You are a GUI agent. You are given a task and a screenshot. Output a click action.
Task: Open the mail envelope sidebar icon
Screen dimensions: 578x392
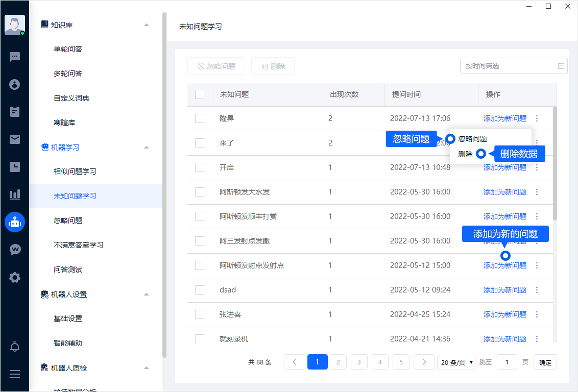pos(15,139)
